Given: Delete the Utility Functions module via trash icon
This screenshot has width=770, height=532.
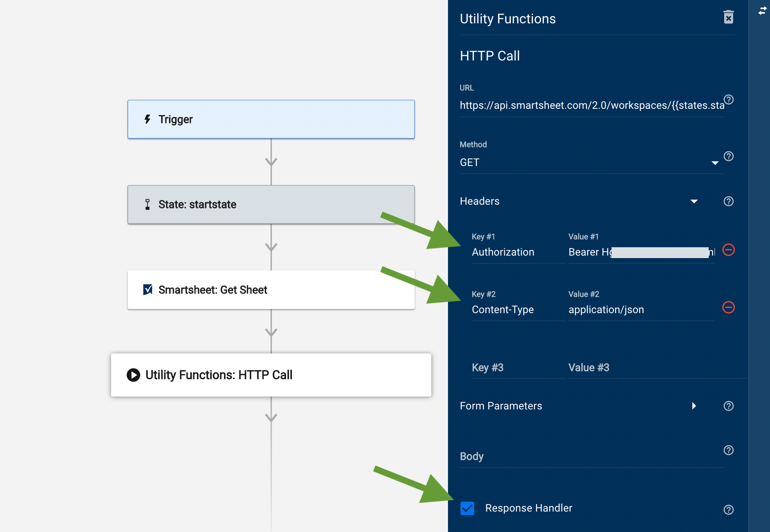Looking at the screenshot, I should (728, 18).
